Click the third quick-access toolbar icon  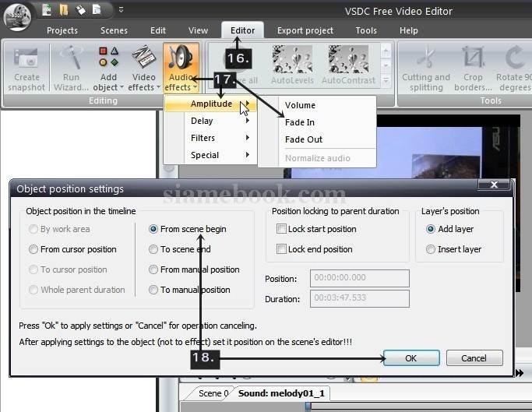[80, 10]
